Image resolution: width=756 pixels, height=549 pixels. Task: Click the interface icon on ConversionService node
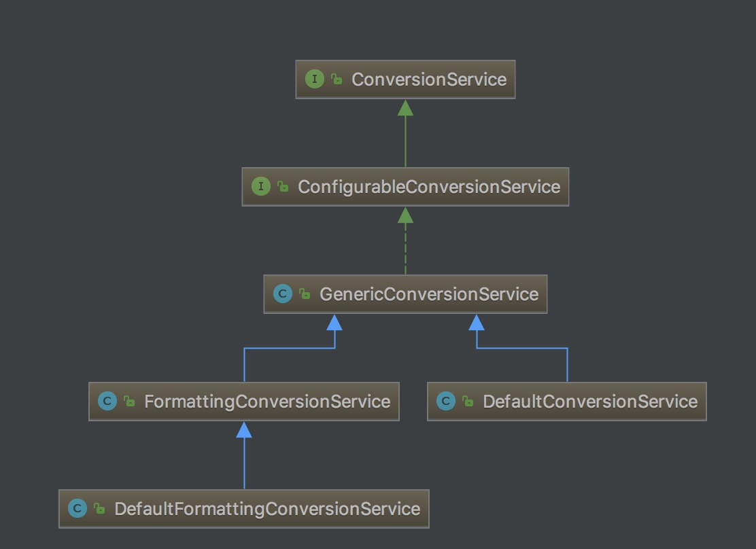[x=314, y=79]
